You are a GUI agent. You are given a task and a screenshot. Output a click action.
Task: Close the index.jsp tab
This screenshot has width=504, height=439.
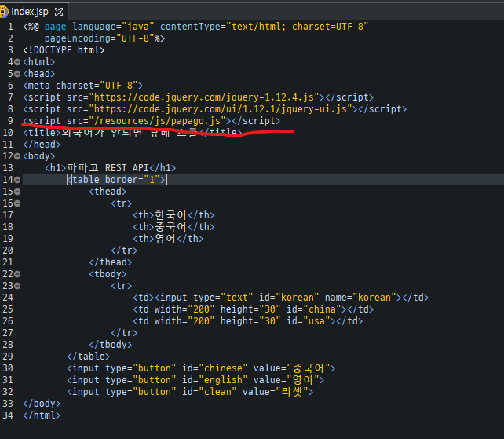pos(59,12)
